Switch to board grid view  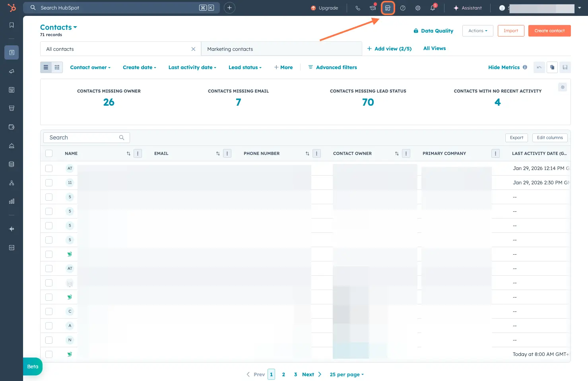pyautogui.click(x=57, y=68)
